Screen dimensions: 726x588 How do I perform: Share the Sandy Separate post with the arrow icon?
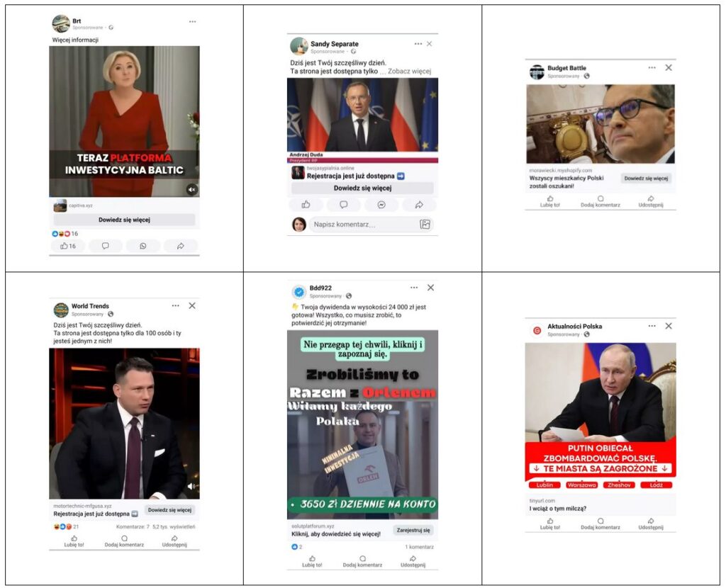point(419,205)
